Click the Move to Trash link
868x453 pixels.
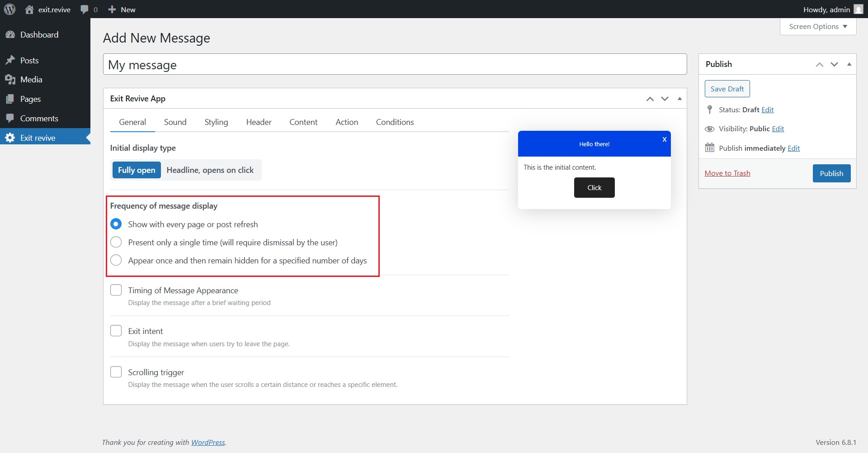pos(727,173)
